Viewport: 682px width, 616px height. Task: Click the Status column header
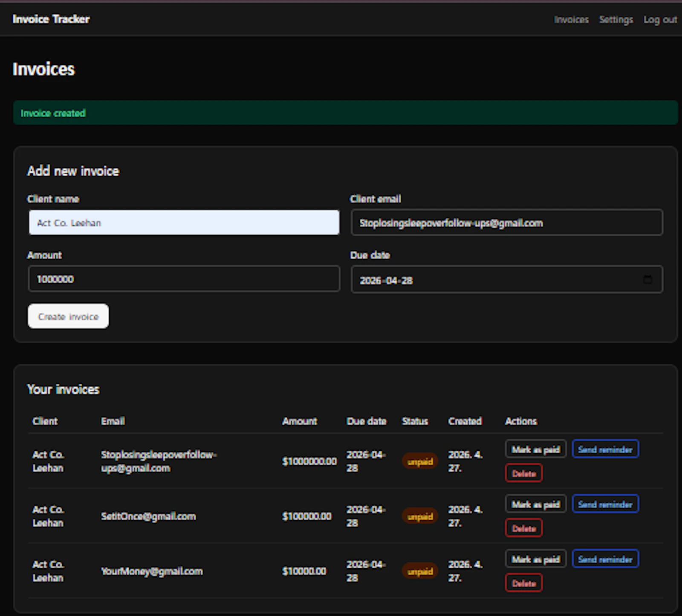click(415, 421)
